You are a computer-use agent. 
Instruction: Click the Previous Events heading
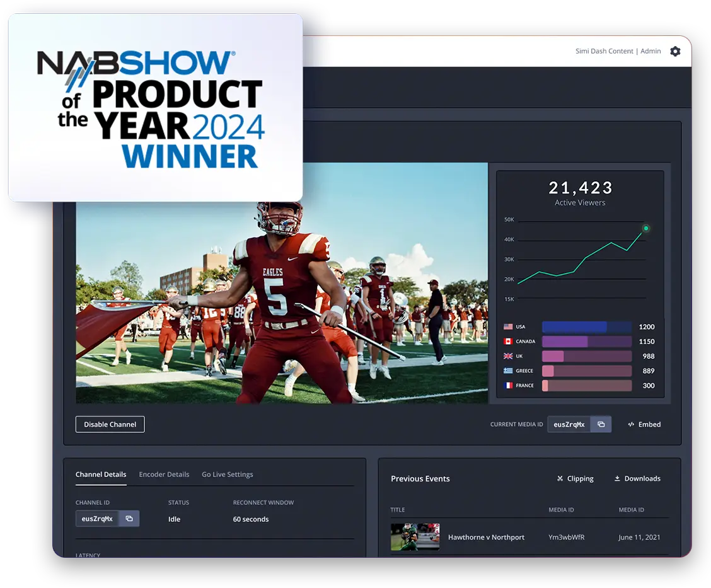[x=420, y=479]
